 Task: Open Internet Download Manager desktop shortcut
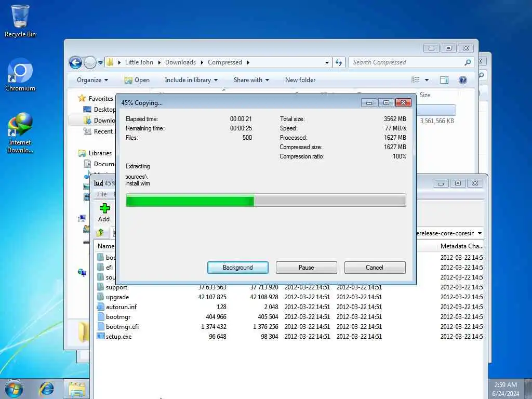point(20,133)
